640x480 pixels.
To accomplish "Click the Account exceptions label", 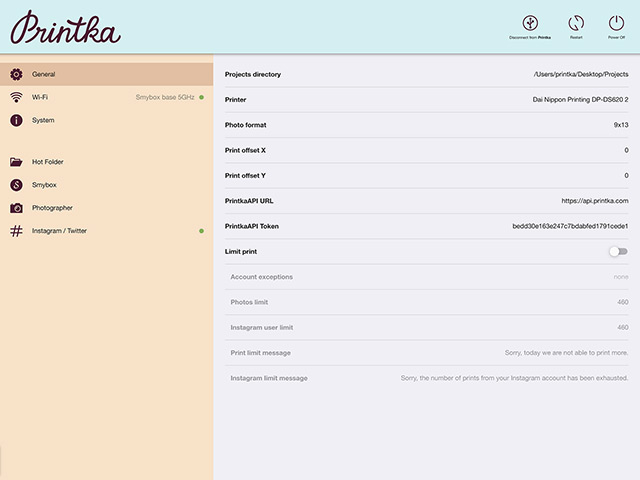I will 262,277.
